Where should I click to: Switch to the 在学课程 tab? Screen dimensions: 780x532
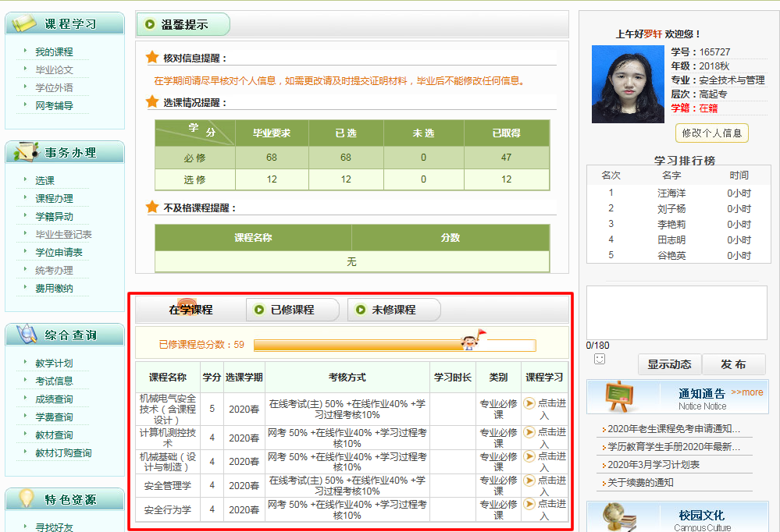click(191, 310)
